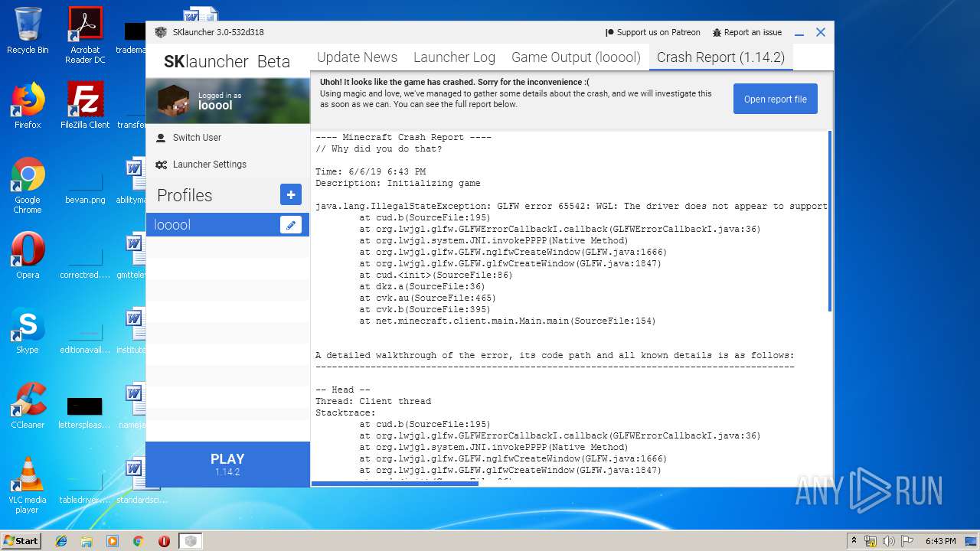Select the Crash Report (1.14.2) tab
The height and width of the screenshot is (551, 980).
[x=720, y=57]
